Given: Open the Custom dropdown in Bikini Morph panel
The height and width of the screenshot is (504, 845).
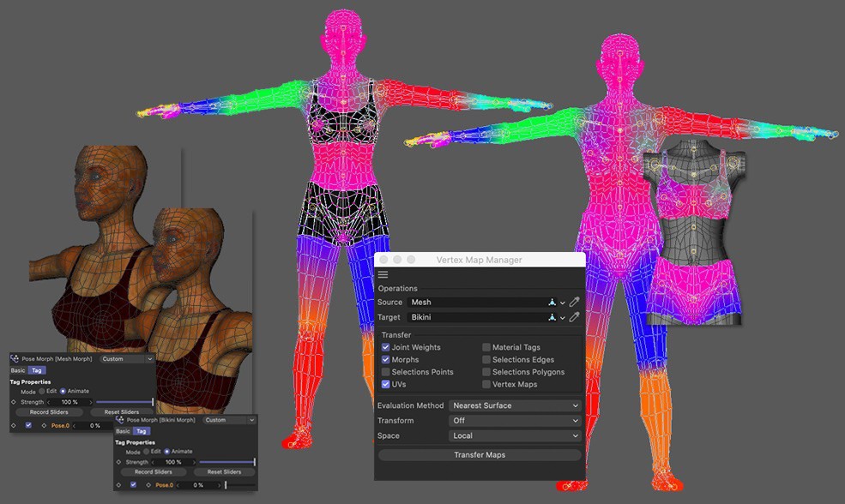Looking at the screenshot, I should click(229, 420).
